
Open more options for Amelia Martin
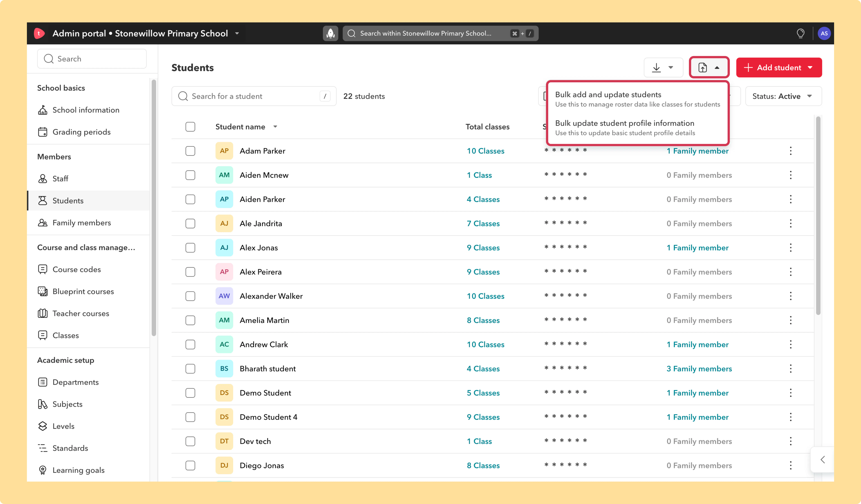tap(791, 320)
